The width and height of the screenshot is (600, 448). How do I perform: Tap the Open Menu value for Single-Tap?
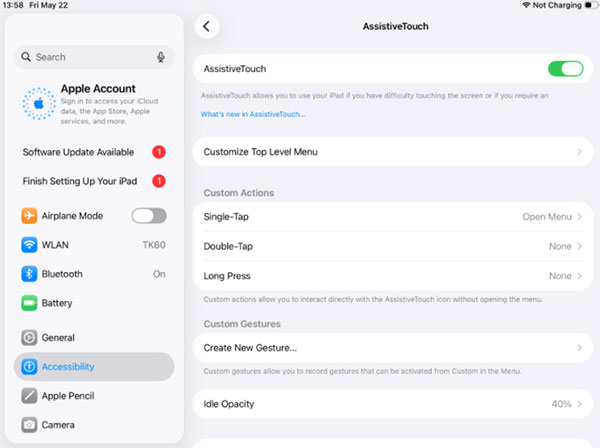(x=547, y=217)
